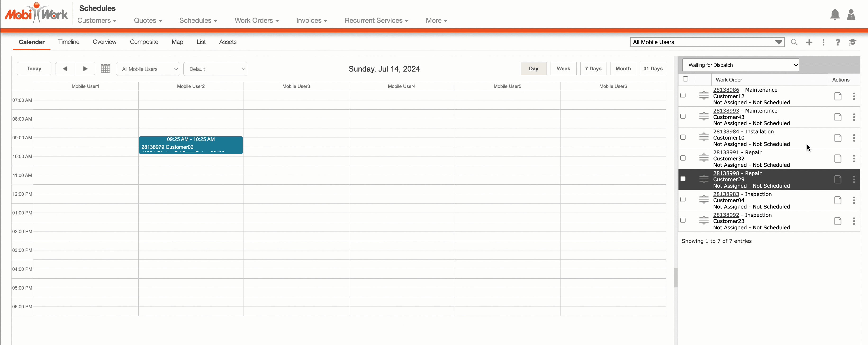
Task: Open the help question mark icon
Action: pyautogui.click(x=838, y=42)
